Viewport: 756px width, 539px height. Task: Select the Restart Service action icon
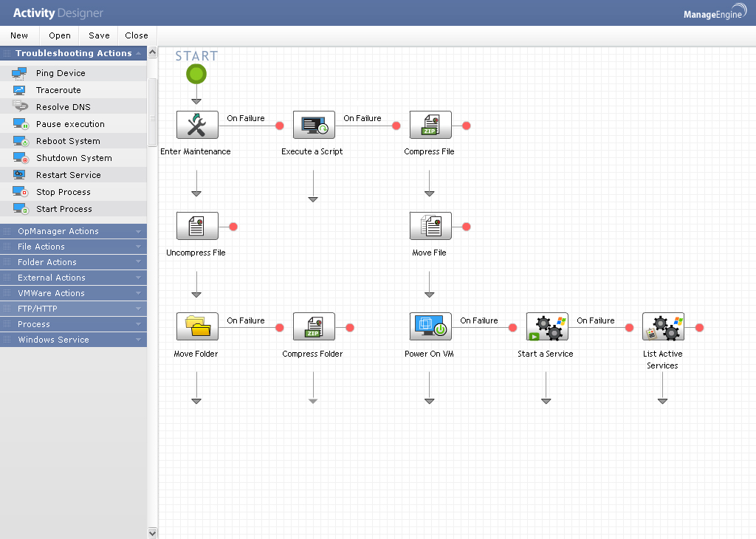click(19, 174)
